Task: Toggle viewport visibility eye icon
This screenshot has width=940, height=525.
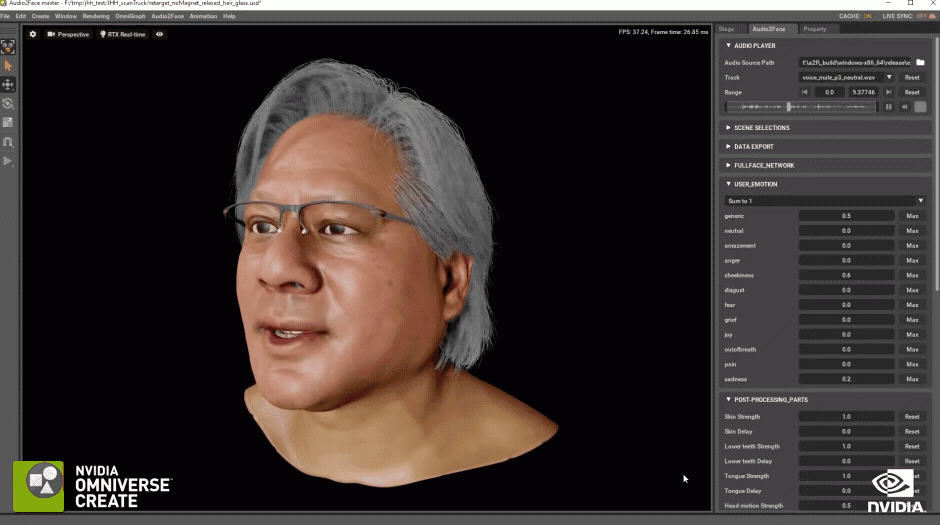Action: click(159, 34)
